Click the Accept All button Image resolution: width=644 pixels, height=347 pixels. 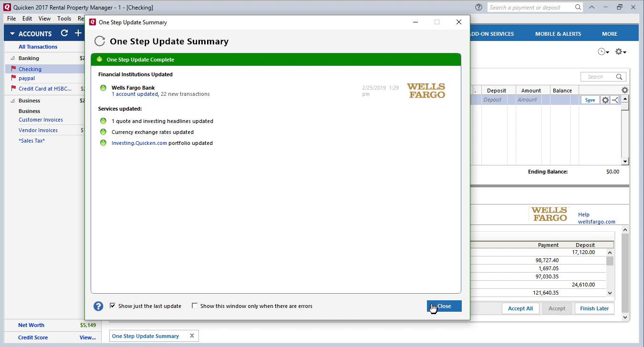[520, 308]
